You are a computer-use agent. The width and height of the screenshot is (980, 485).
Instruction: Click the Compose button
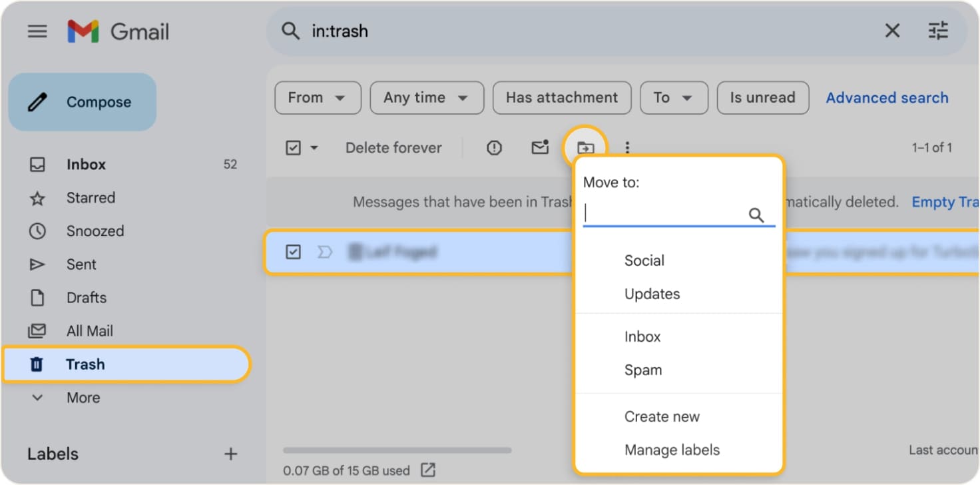coord(83,102)
